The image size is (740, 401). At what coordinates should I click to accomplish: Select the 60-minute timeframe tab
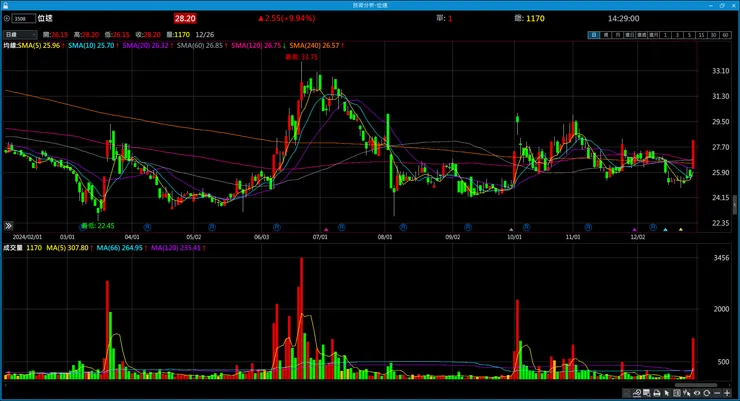click(725, 35)
